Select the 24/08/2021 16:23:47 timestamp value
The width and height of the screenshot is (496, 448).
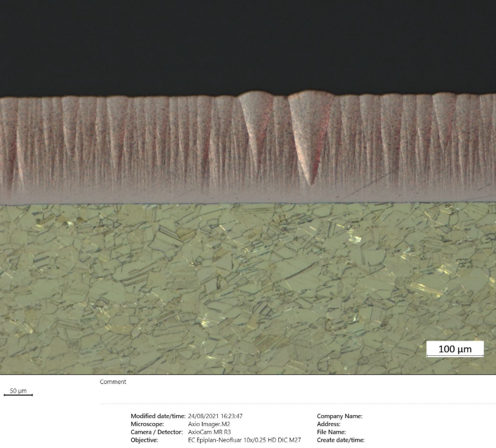coord(216,416)
